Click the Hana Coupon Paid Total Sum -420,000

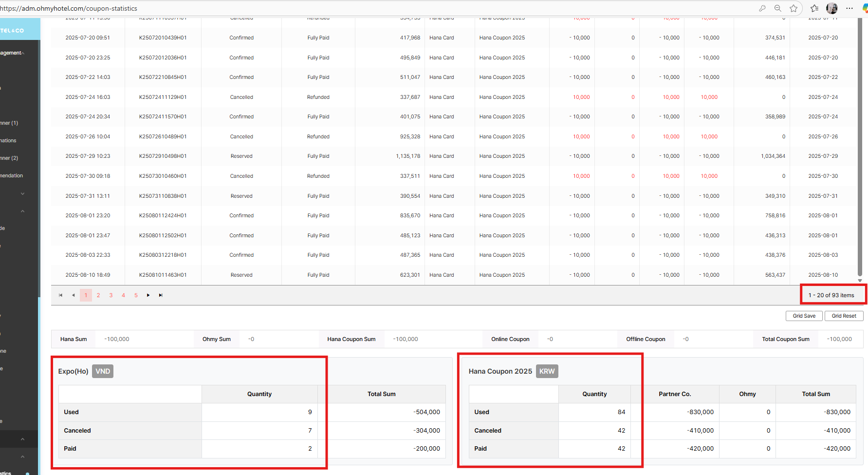(x=837, y=449)
